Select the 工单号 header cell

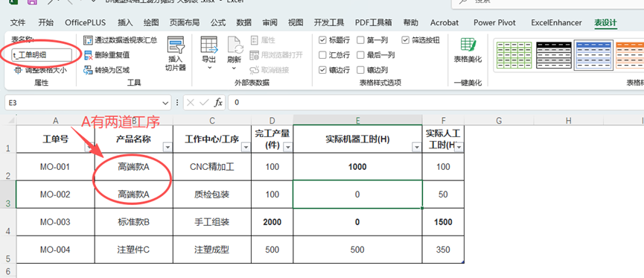click(55, 139)
